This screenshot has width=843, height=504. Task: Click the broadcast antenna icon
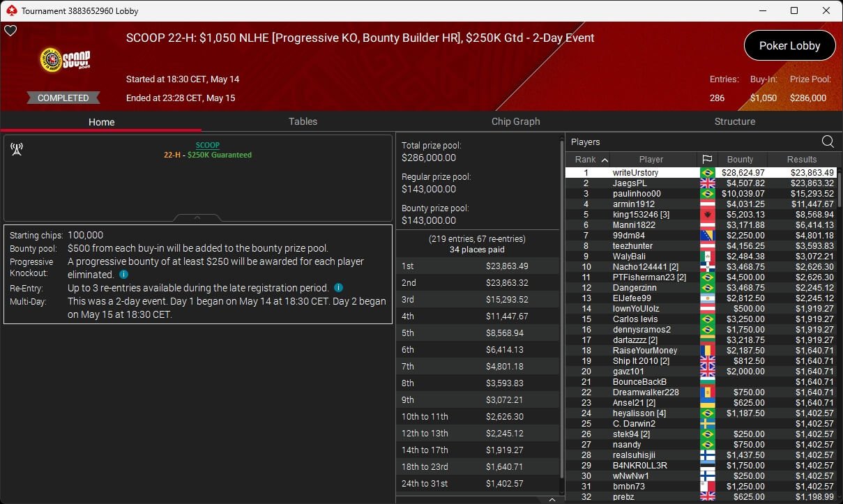(17, 148)
